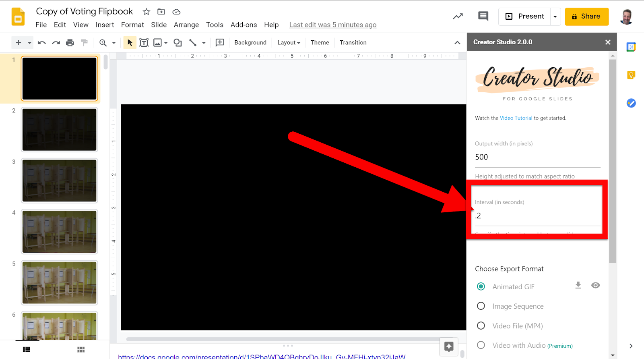Click the Creator Studio sidebar scrollbar
644x359 pixels.
[613, 161]
